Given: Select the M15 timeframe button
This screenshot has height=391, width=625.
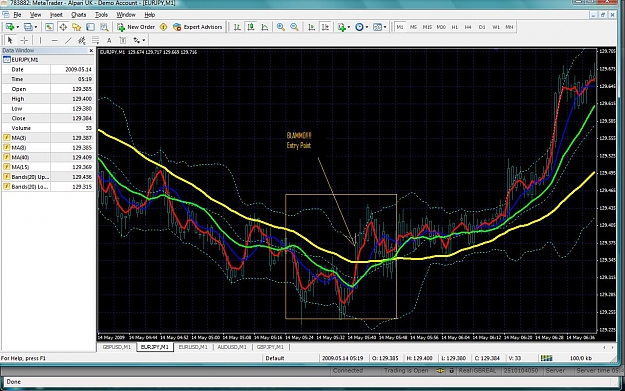Looking at the screenshot, I should click(427, 27).
